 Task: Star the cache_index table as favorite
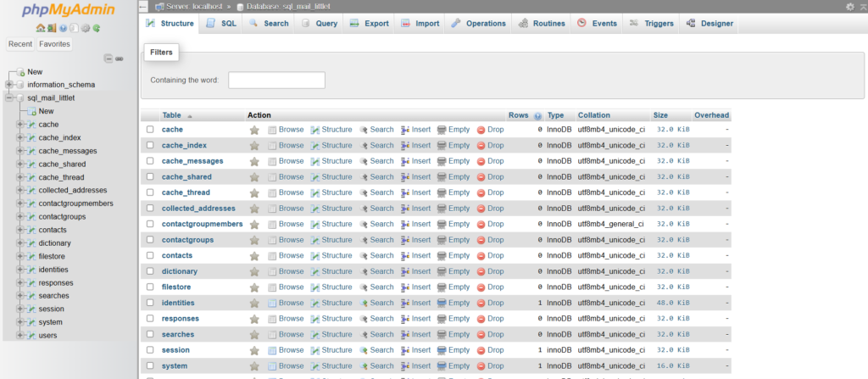254,146
